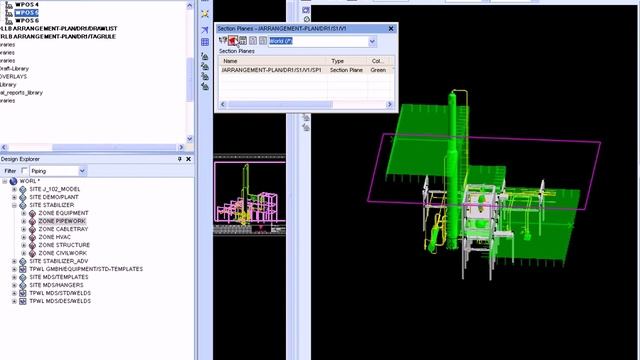Image resolution: width=640 pixels, height=360 pixels.
Task: Click the ZONE EQUIPMENT zone icon
Action: pos(32,213)
